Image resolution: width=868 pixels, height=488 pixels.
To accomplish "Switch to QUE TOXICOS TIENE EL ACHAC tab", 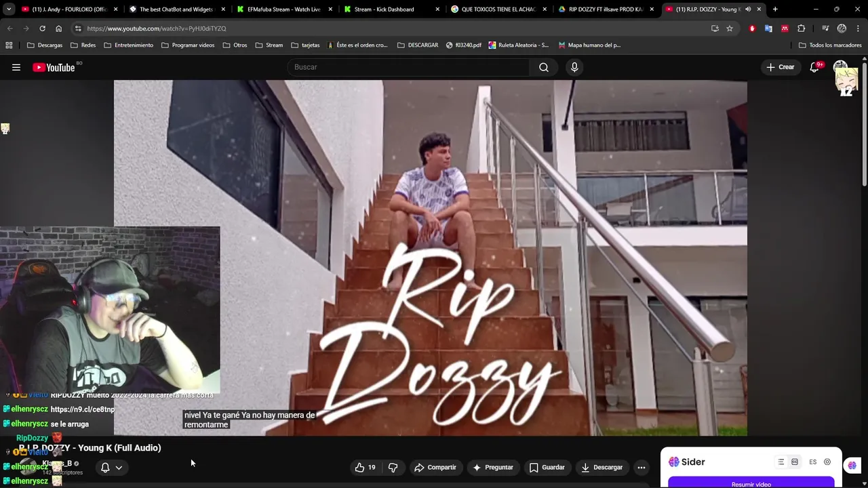I will tap(498, 9).
